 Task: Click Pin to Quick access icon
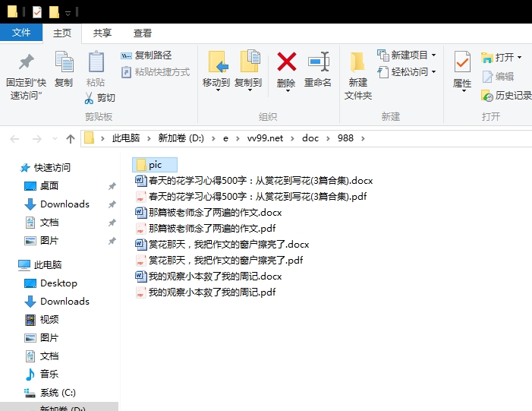tap(26, 62)
